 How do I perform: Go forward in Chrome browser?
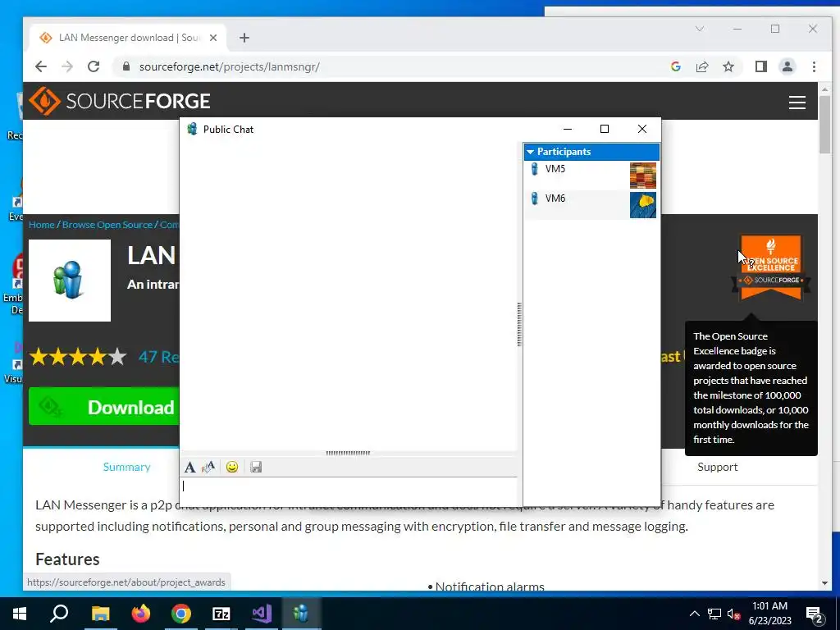[67, 66]
